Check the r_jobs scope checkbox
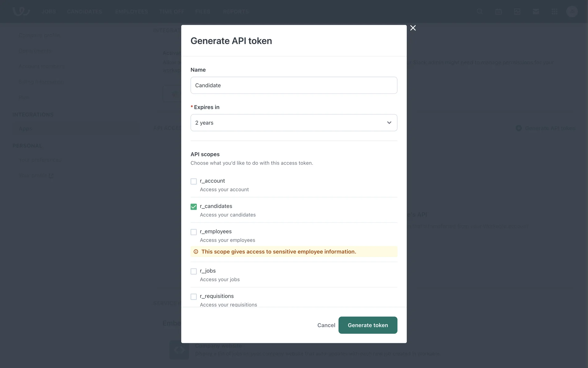 coord(194,271)
